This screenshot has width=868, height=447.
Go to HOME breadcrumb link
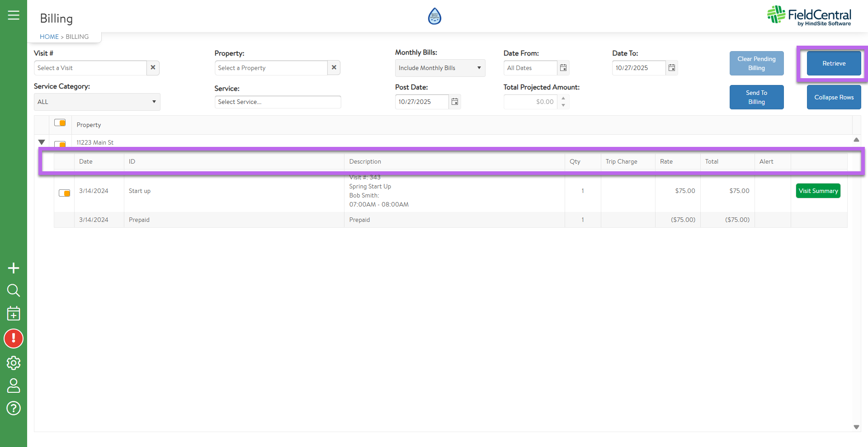[49, 37]
